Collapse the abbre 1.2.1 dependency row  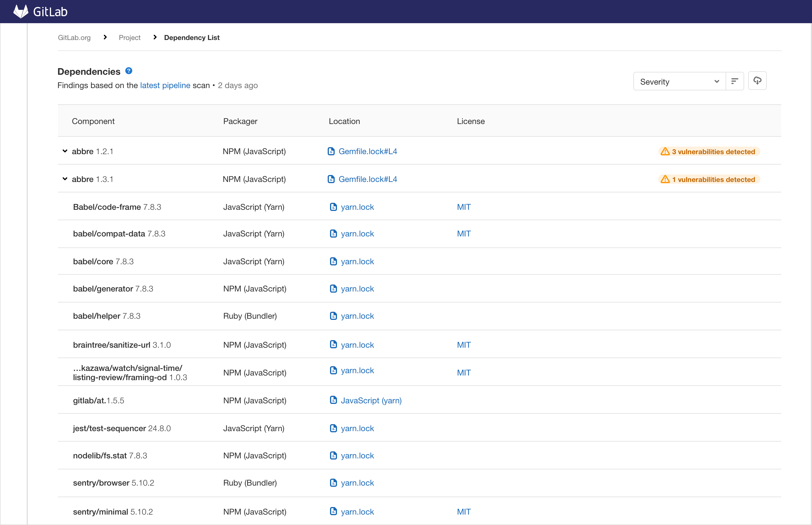(x=65, y=151)
